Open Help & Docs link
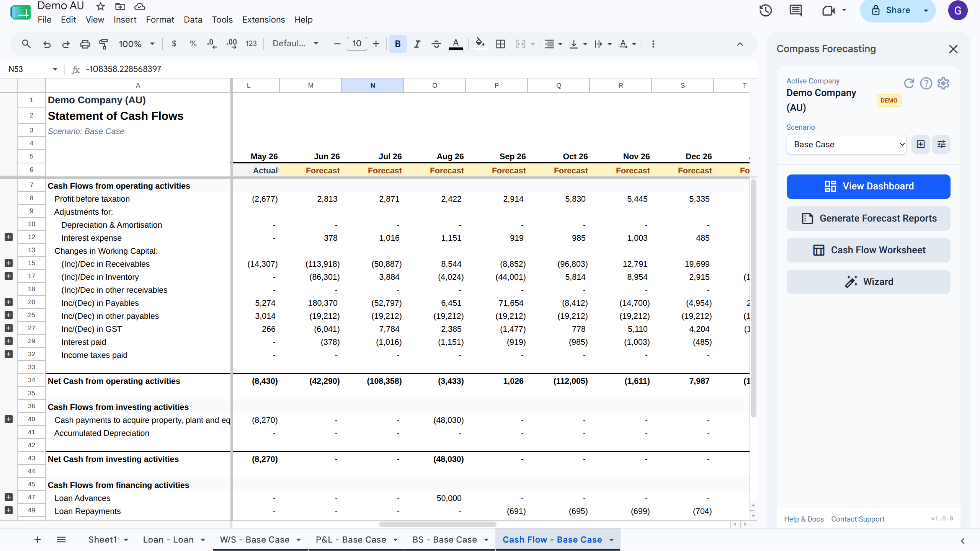980x551 pixels. [804, 519]
